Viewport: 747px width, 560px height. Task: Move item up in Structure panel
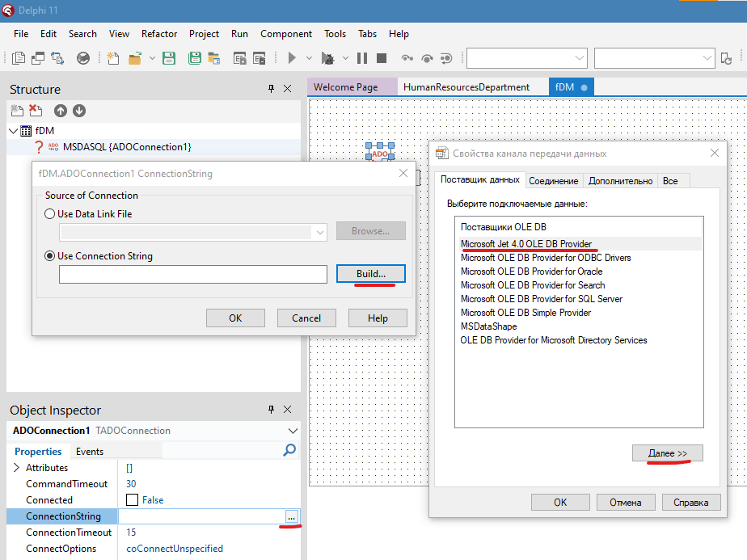[61, 111]
